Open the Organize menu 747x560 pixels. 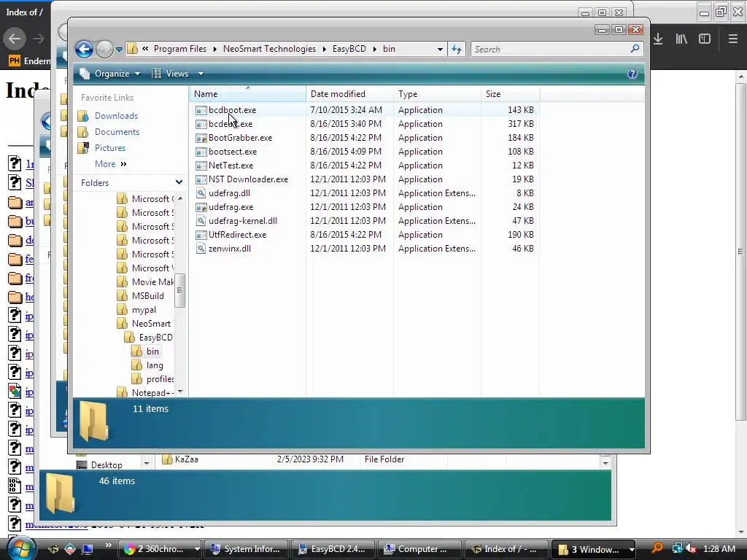[x=111, y=74]
